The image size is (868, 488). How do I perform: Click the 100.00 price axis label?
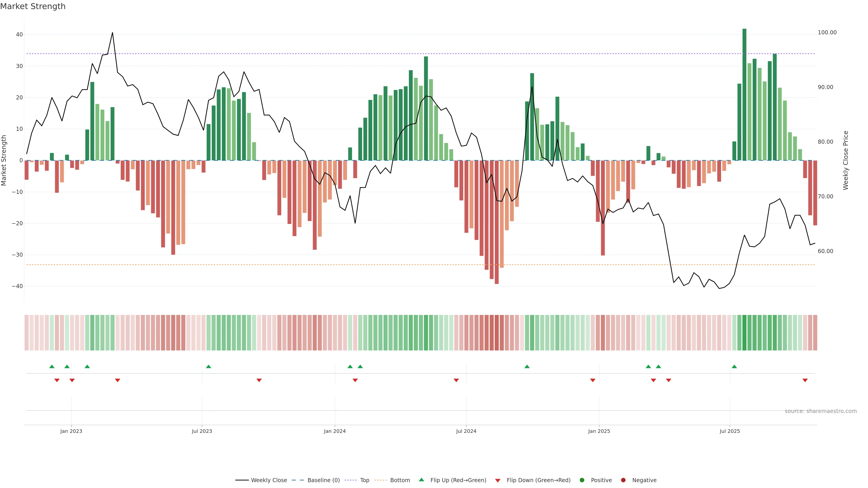pyautogui.click(x=827, y=32)
